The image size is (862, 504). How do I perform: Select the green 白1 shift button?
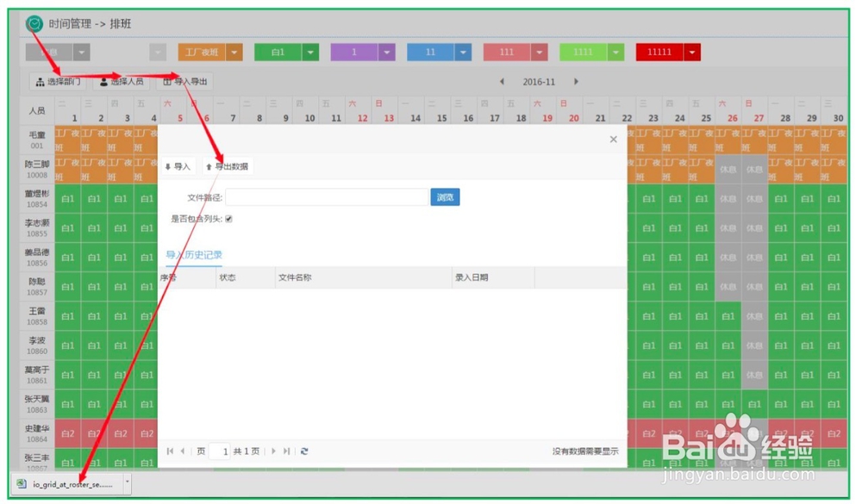(x=278, y=53)
